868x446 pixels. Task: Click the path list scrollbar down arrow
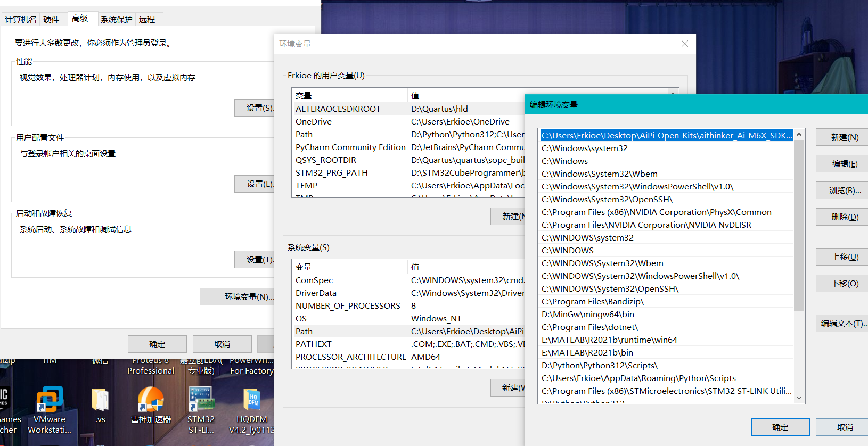799,398
